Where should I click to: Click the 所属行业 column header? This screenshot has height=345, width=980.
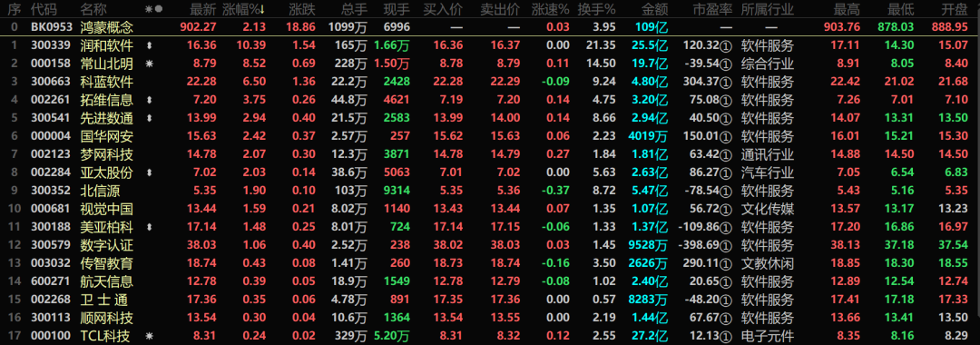(768, 9)
